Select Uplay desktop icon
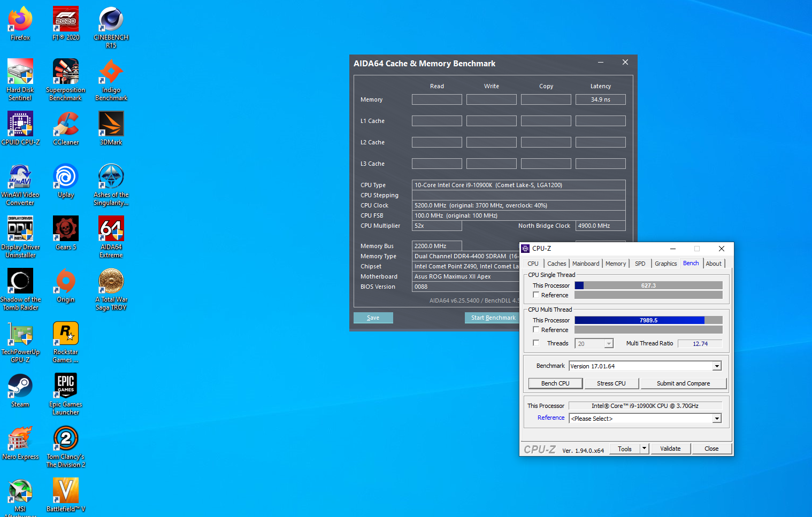 66,181
